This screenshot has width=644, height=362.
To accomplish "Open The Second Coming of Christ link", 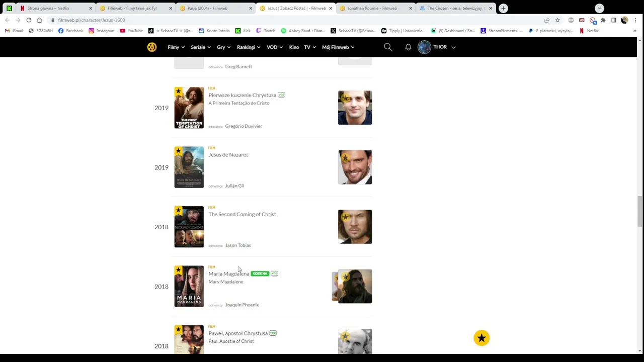I will [x=242, y=214].
